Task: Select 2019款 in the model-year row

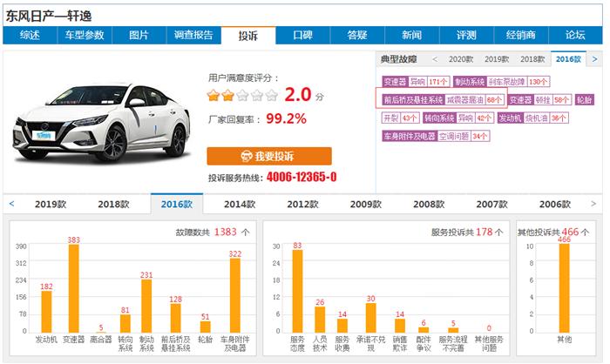Action: (x=51, y=204)
